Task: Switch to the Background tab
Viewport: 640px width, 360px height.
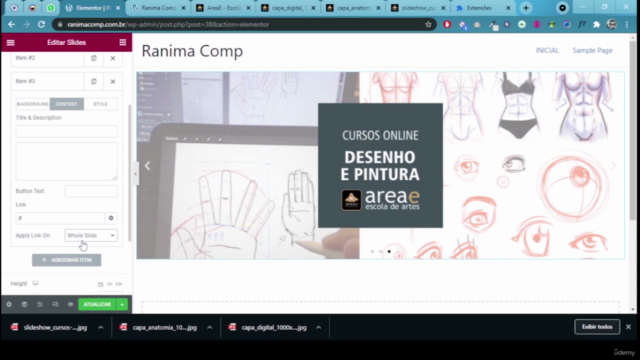Action: [33, 104]
